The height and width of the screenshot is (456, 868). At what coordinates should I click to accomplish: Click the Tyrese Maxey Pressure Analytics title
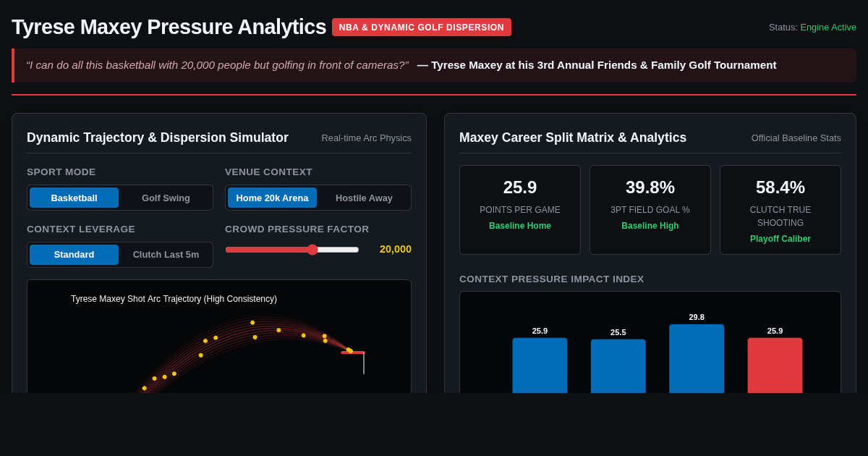point(169,27)
